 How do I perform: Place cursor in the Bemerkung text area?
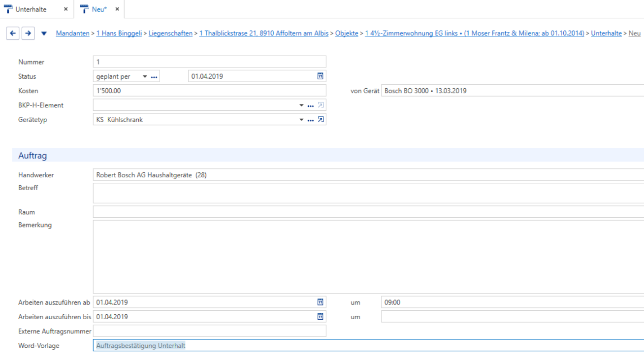tap(368, 257)
